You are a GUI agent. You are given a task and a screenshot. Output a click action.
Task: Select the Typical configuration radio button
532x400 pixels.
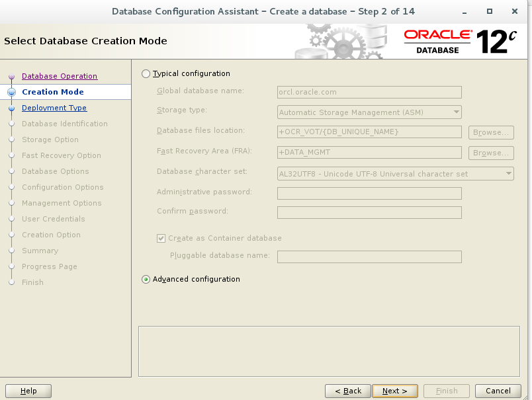point(145,73)
